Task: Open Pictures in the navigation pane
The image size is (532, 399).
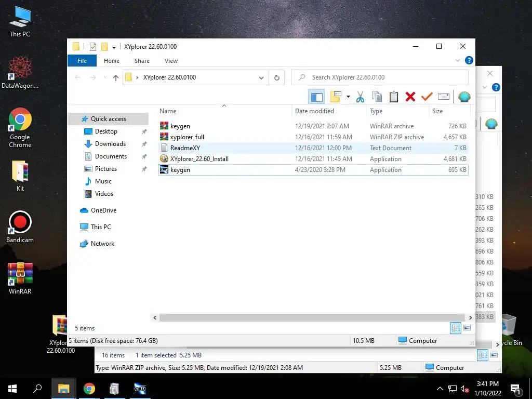Action: point(105,169)
